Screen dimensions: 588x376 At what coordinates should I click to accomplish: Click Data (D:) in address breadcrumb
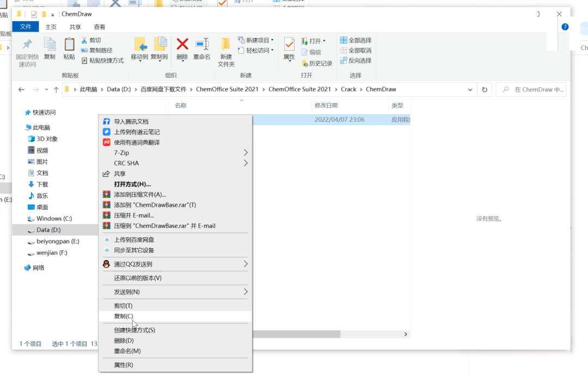click(119, 89)
